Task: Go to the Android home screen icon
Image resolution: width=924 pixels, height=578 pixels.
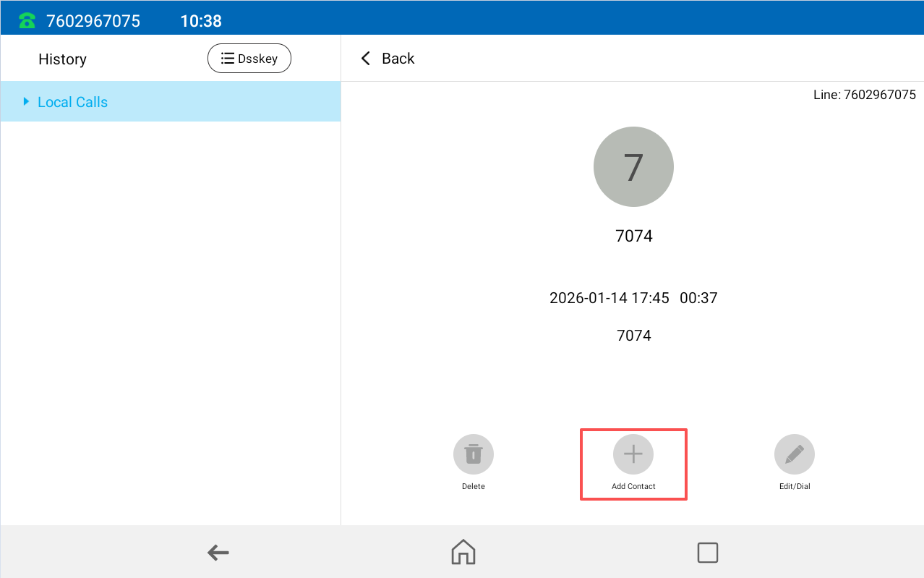Action: coord(463,552)
